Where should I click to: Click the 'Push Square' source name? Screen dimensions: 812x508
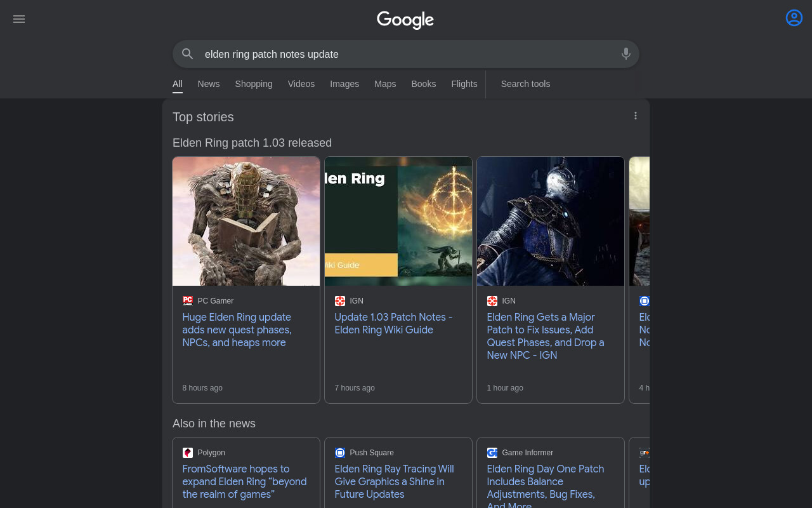pos(372,453)
